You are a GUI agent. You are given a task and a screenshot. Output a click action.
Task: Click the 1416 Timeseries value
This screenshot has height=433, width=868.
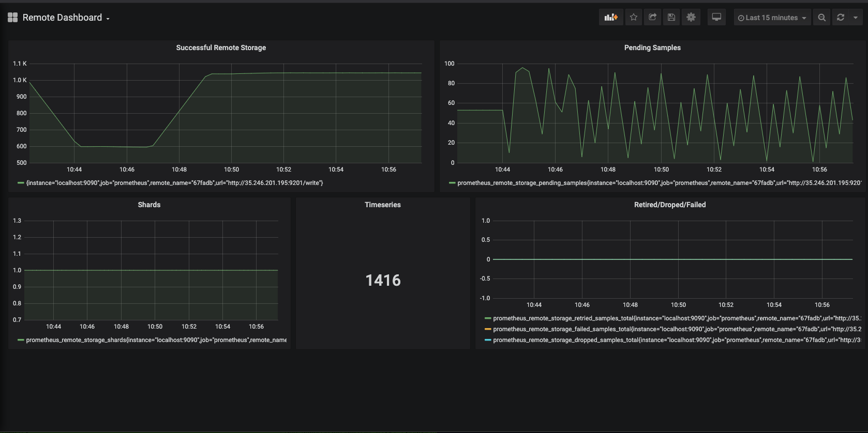pyautogui.click(x=383, y=280)
